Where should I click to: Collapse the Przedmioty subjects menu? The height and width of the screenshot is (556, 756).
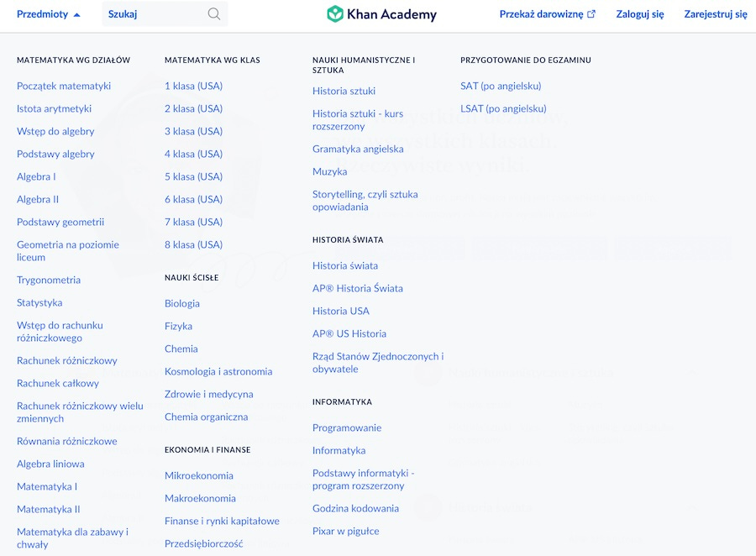pos(48,14)
